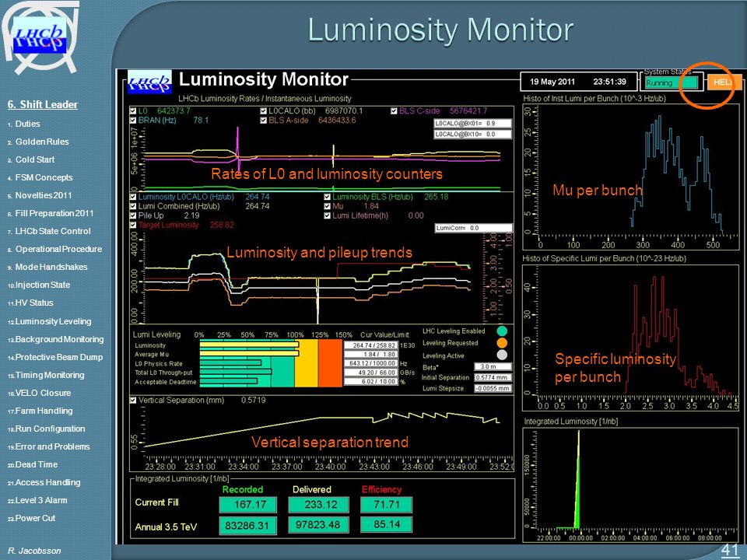
Task: Navigate to Mode Handshakes
Action: point(51,267)
